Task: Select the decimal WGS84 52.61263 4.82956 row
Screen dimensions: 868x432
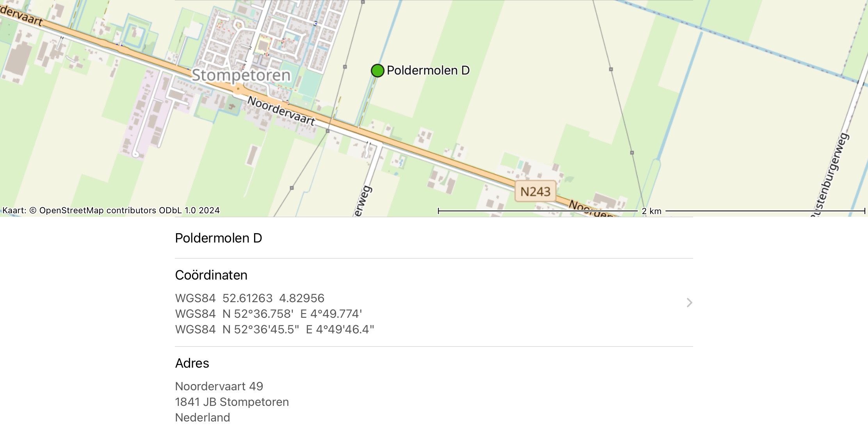Action: 250,298
